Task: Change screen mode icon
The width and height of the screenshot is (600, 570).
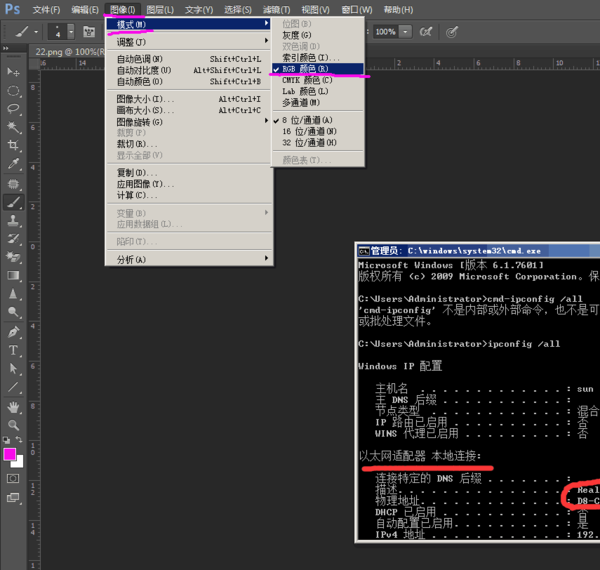Action: coord(13,497)
